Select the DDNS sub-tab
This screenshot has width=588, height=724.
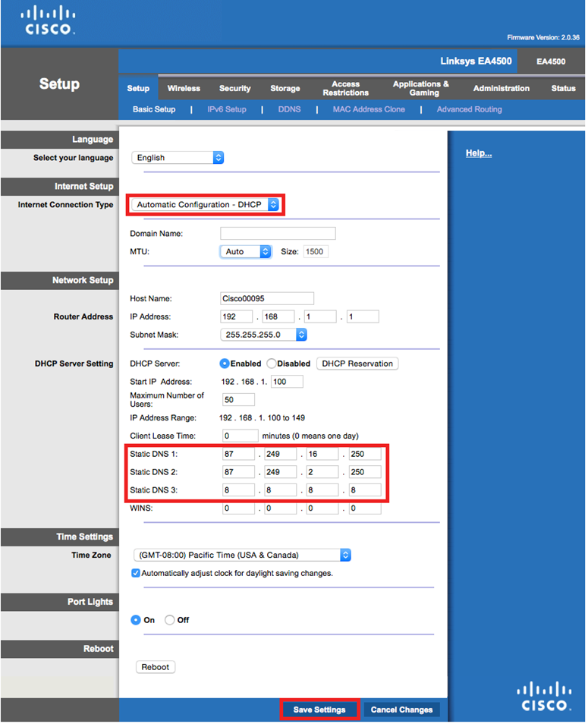pos(289,109)
